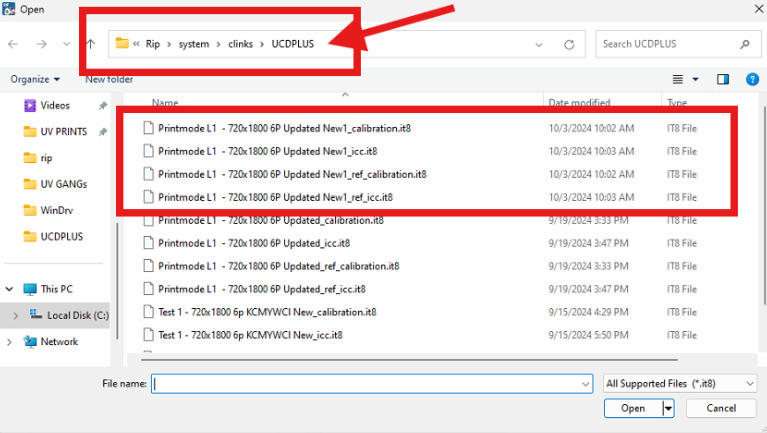Open the Organize menu
This screenshot has height=433, width=767.
click(35, 79)
